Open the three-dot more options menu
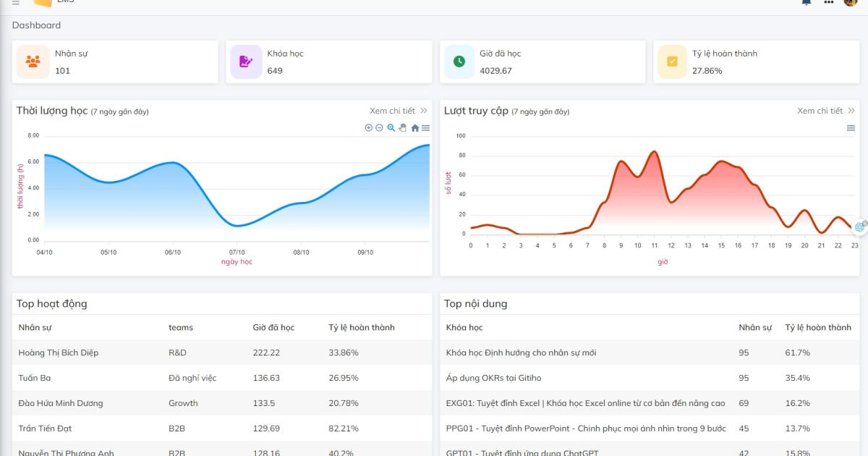 [829, 2]
